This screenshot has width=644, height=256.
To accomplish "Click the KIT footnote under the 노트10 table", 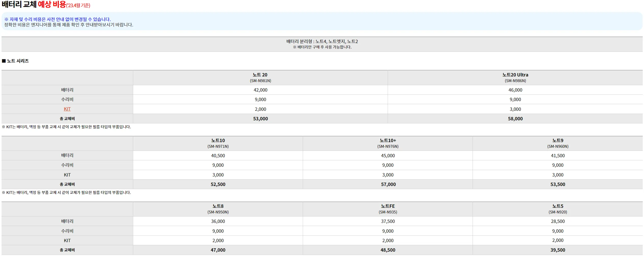I will coord(66,193).
